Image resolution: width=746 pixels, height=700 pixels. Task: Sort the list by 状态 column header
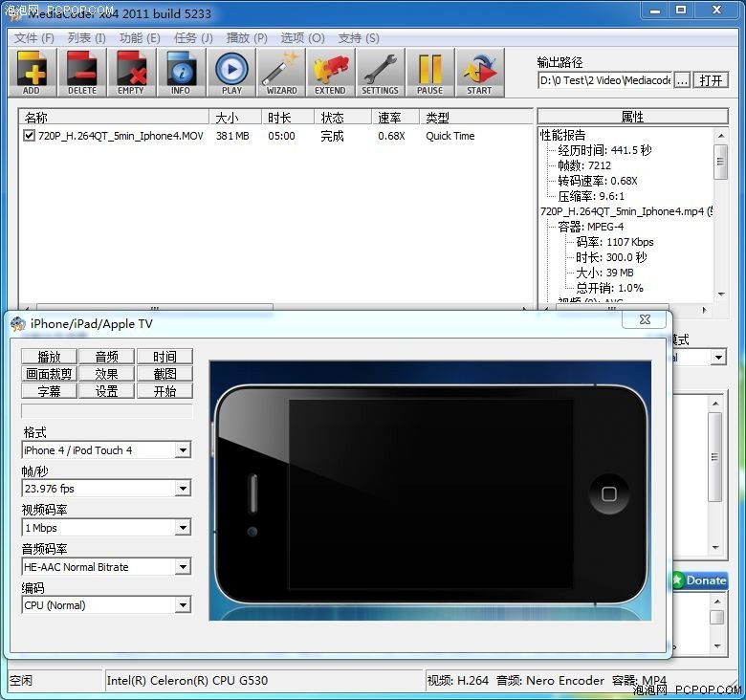[x=342, y=117]
